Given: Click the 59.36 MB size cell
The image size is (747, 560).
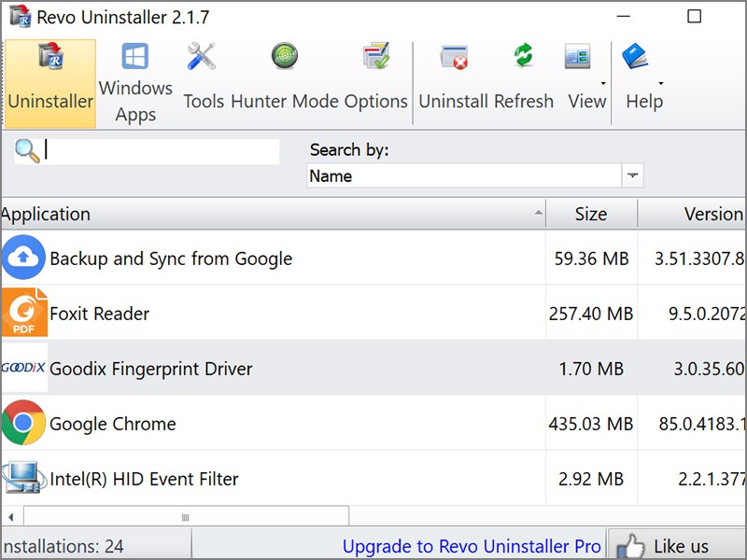Looking at the screenshot, I should click(591, 259).
